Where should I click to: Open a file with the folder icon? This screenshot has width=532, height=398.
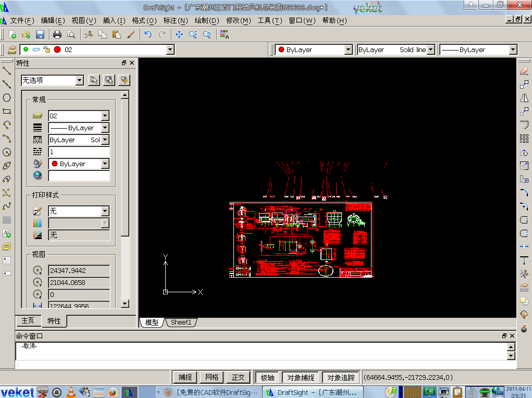click(26, 34)
